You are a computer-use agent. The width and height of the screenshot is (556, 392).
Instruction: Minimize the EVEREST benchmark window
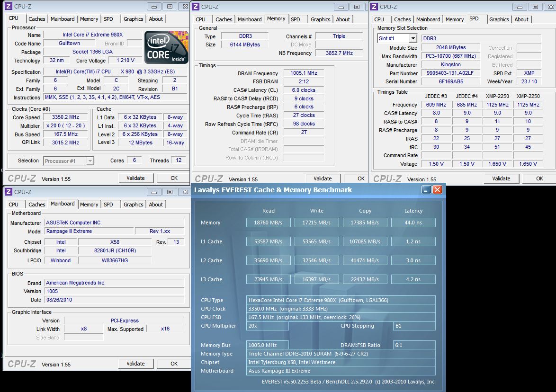point(426,190)
